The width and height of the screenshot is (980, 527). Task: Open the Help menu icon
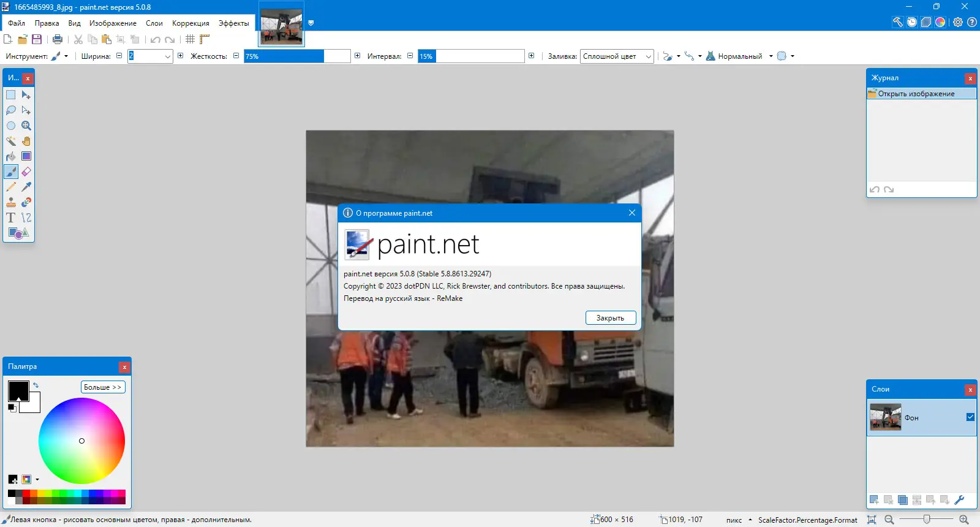tap(972, 22)
